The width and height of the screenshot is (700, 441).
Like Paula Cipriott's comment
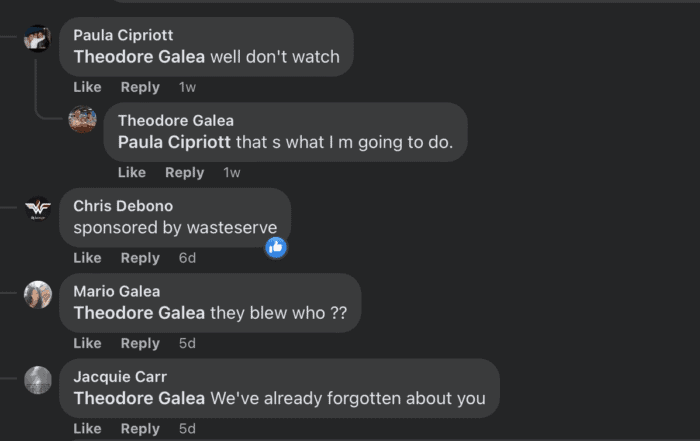(87, 87)
